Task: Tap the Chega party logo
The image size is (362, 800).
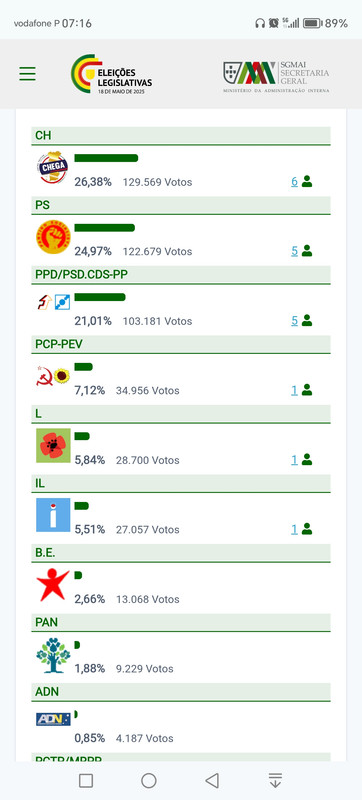Action: click(x=53, y=167)
